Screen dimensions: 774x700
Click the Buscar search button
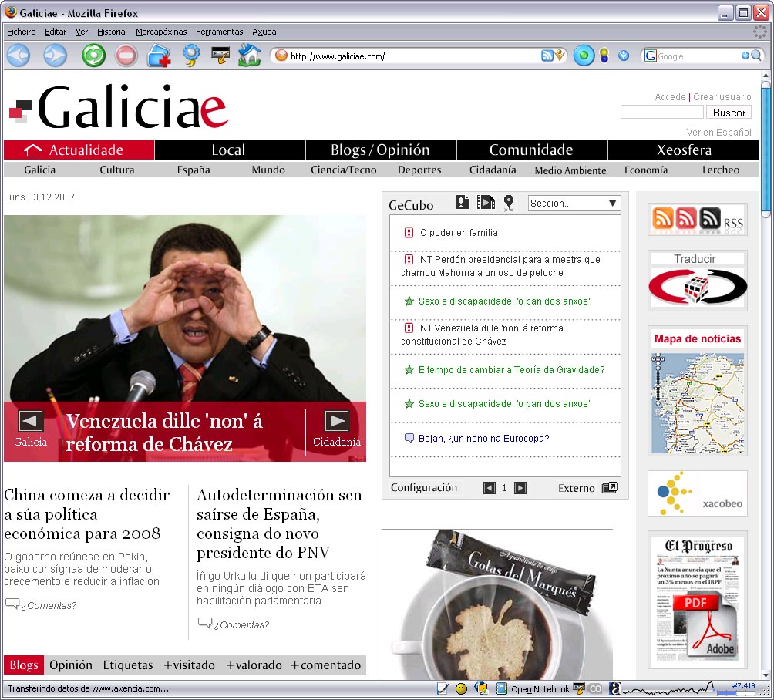point(729,113)
